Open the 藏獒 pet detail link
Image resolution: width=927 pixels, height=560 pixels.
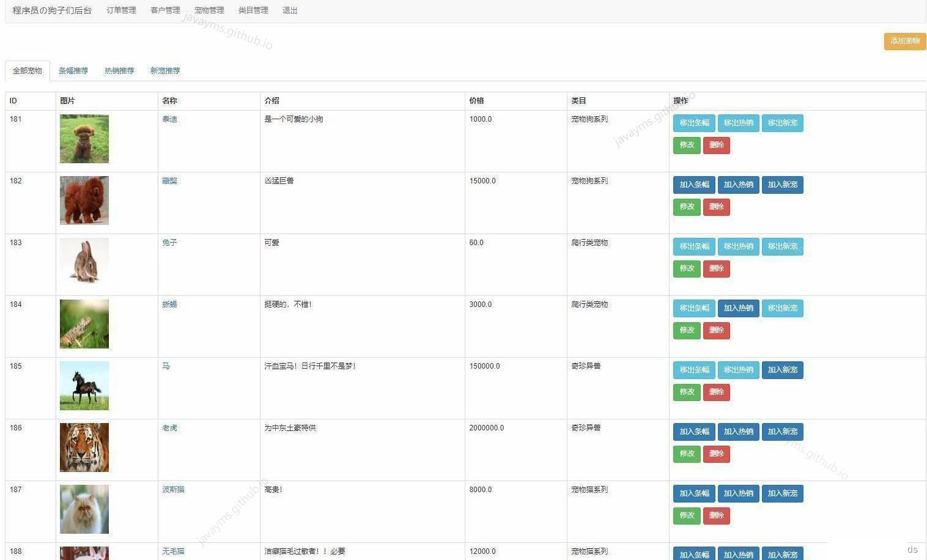click(169, 180)
